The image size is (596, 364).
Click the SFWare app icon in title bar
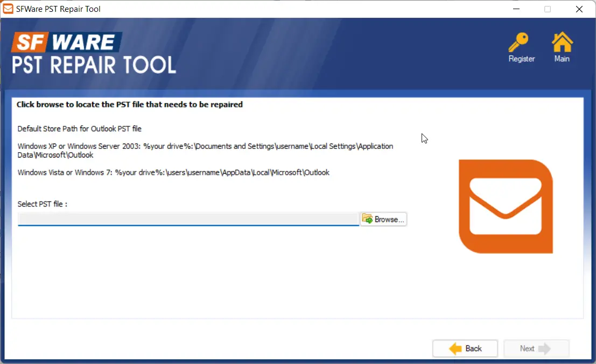coord(8,9)
